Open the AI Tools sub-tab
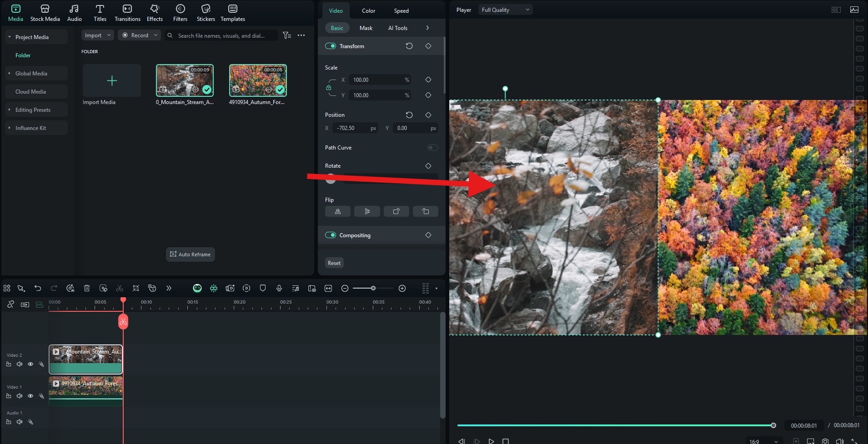 click(397, 28)
